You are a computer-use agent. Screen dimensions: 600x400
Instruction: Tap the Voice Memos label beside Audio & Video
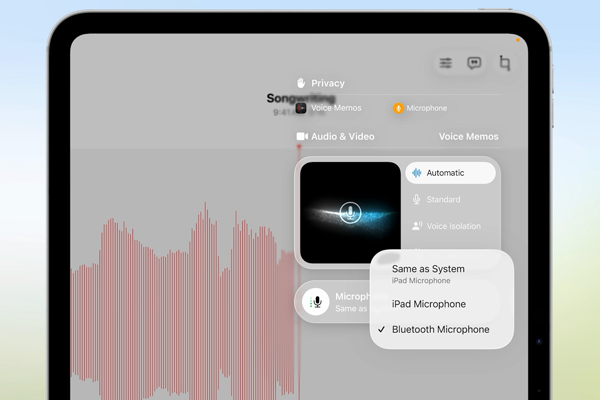coord(468,137)
